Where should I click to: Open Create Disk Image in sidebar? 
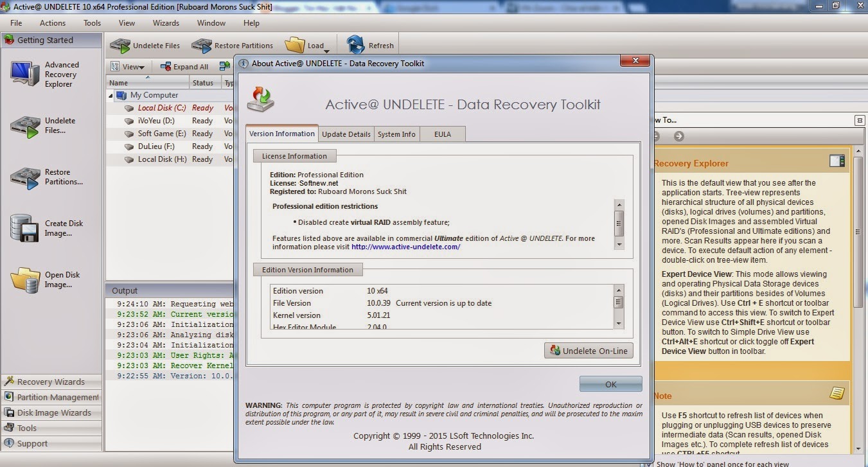coord(46,229)
